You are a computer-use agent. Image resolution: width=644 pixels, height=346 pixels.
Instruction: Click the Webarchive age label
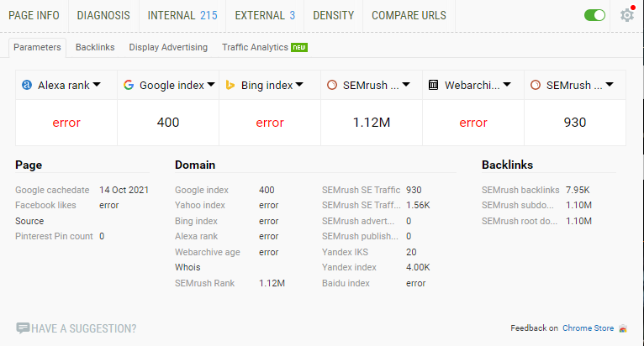[x=208, y=252]
